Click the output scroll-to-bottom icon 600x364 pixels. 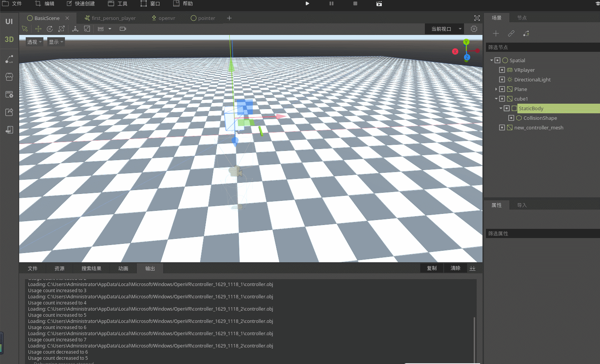pos(472,268)
